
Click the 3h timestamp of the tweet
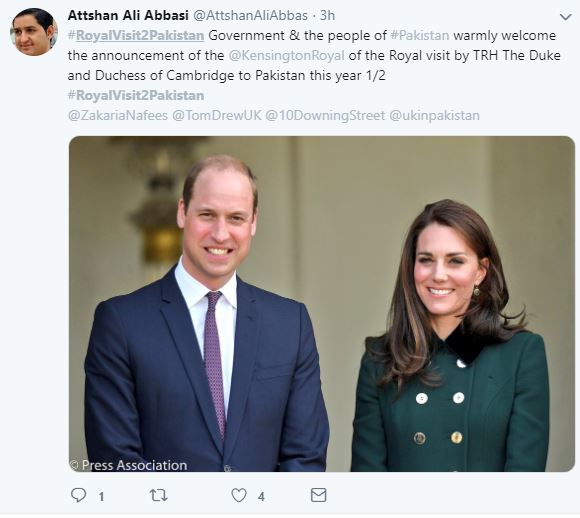(327, 16)
